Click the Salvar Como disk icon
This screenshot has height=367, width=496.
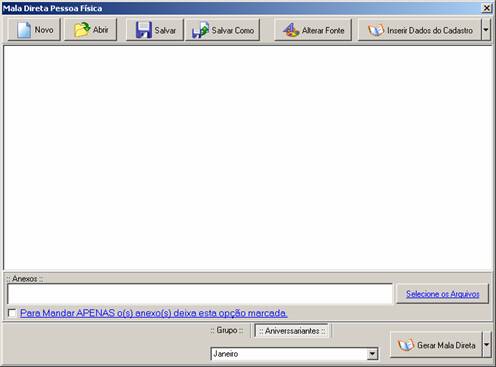[200, 30]
